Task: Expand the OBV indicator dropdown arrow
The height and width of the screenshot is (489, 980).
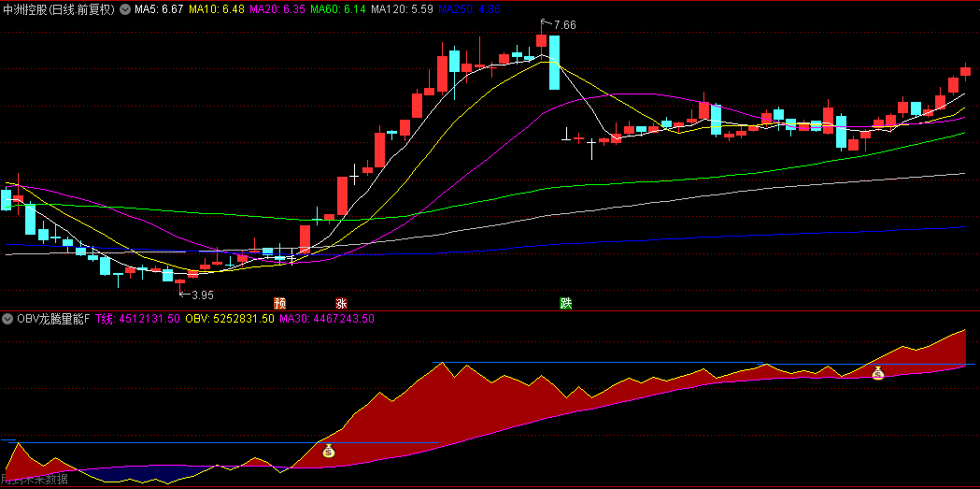Action: 7,318
